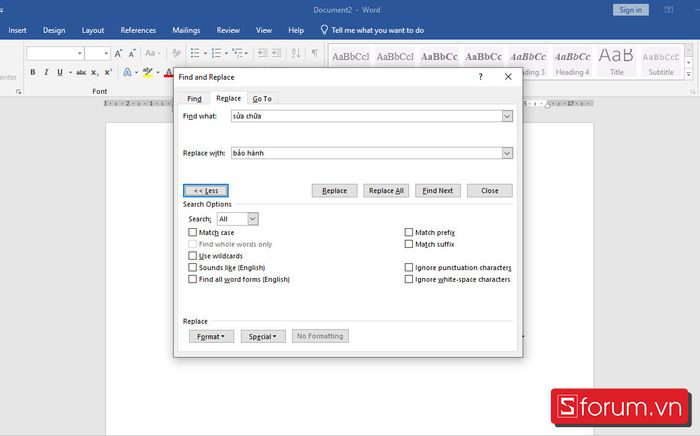The height and width of the screenshot is (436, 700).
Task: Open the Special dropdown button
Action: [x=263, y=336]
